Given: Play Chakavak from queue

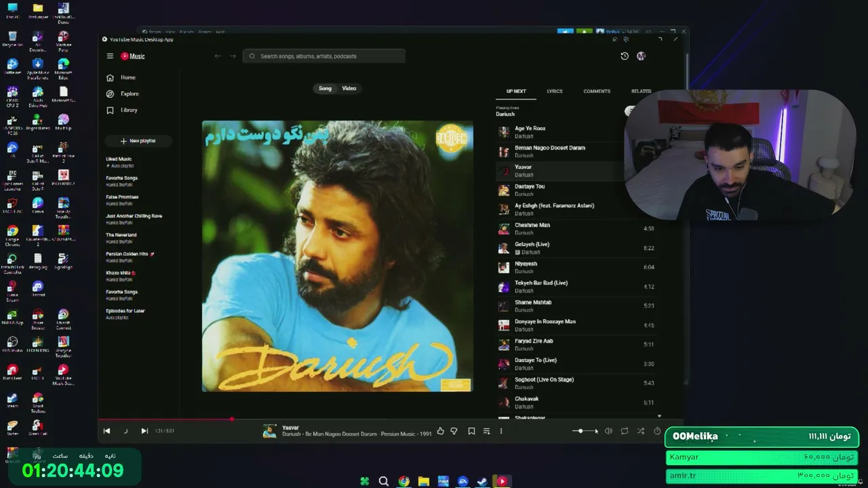Looking at the screenshot, I should point(576,403).
